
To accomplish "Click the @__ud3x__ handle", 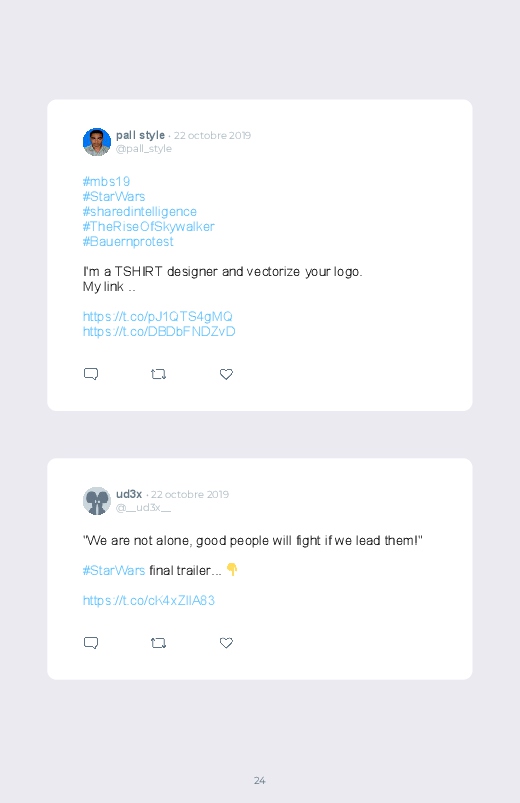I will click(143, 508).
